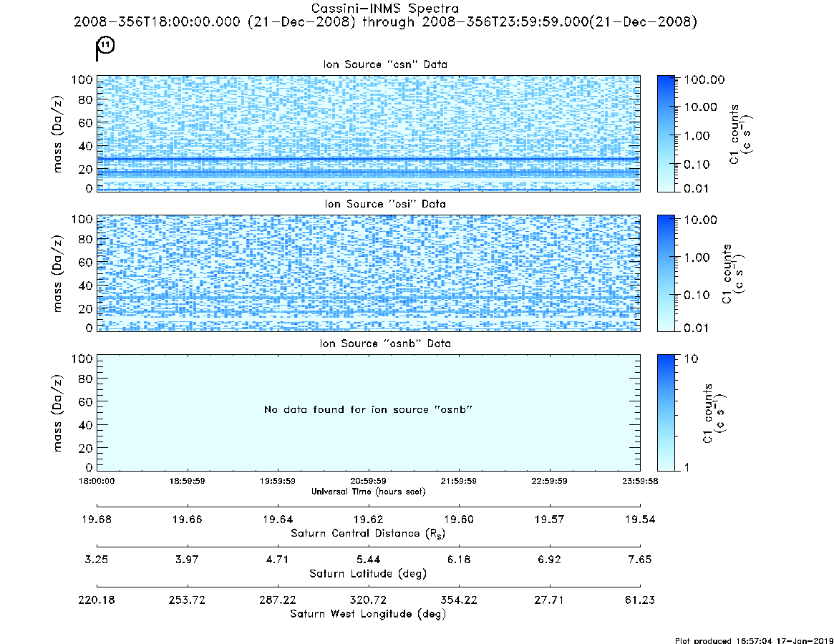Click the 4.71 latitude value
Viewport: 834px width, 644px height.
coord(278,560)
